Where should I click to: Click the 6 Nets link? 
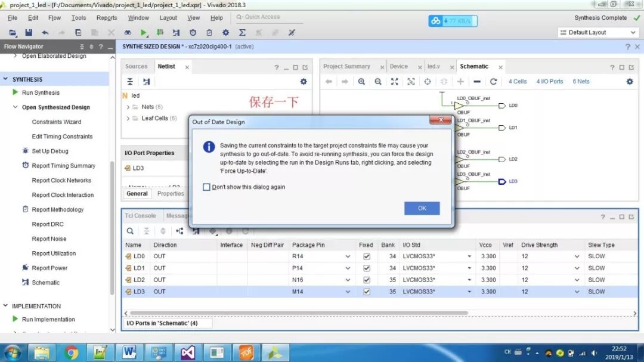coord(581,81)
